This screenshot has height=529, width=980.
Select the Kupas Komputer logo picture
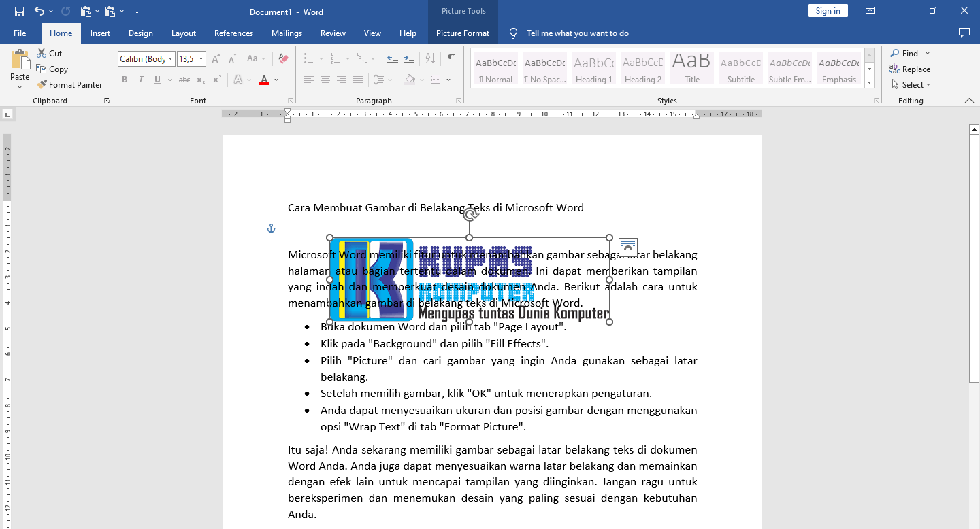point(470,279)
